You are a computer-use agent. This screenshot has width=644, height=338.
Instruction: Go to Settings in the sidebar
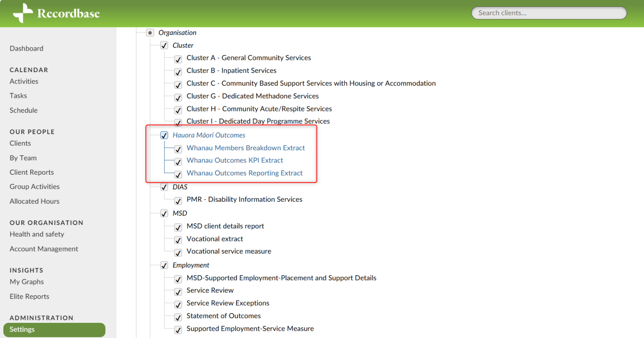[22, 330]
